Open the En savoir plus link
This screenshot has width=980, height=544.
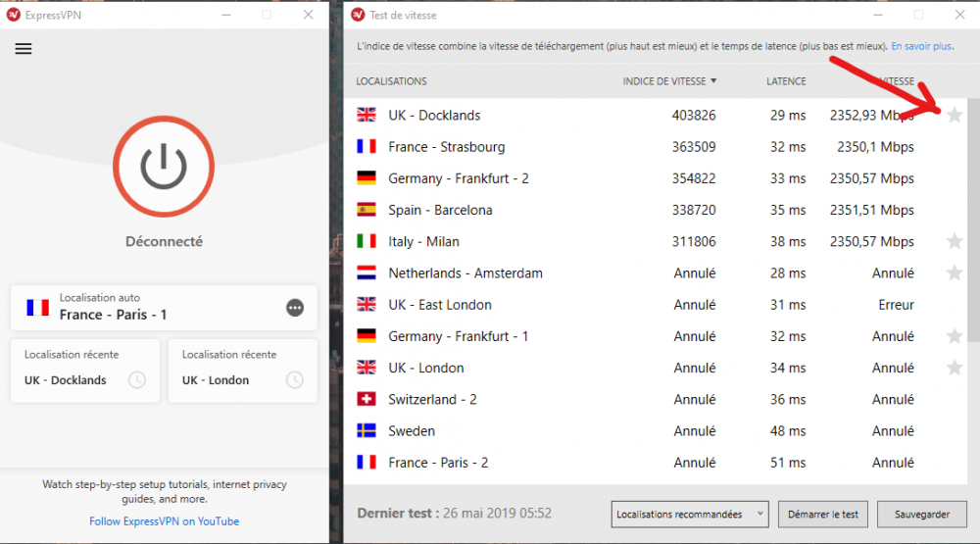[x=921, y=46]
